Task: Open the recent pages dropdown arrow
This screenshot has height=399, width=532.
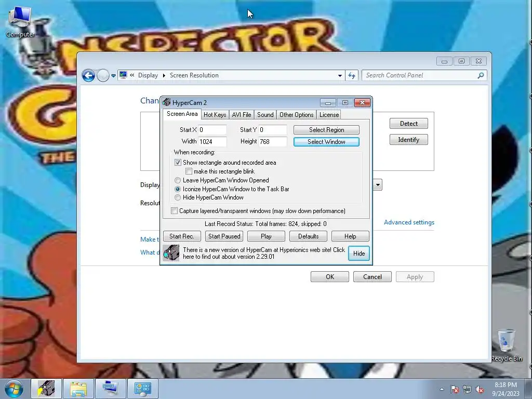Action: [x=113, y=76]
